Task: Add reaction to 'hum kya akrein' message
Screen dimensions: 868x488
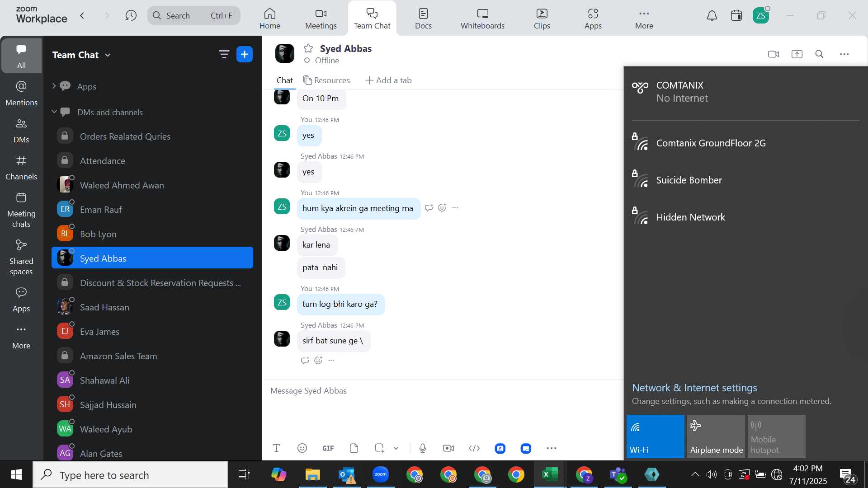Action: 442,207
